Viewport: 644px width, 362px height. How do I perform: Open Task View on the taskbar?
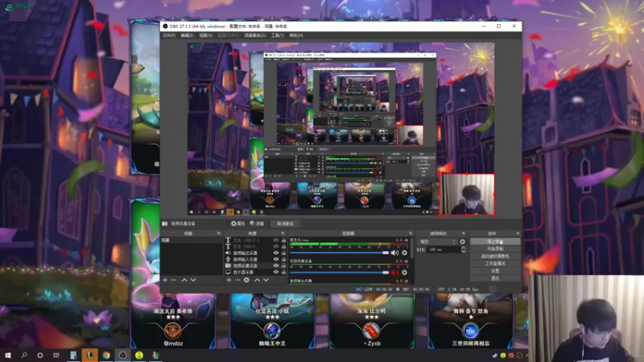click(56, 355)
